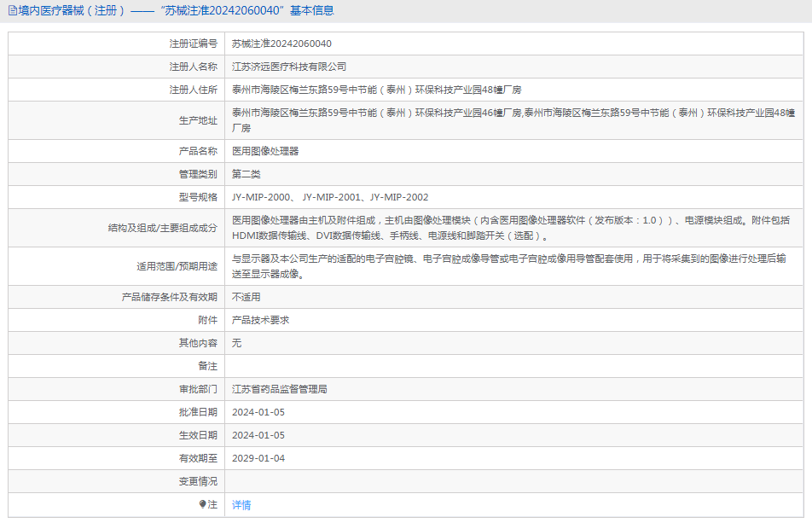Select registrant name 江苏济远医疗科技有限公司

(289, 67)
